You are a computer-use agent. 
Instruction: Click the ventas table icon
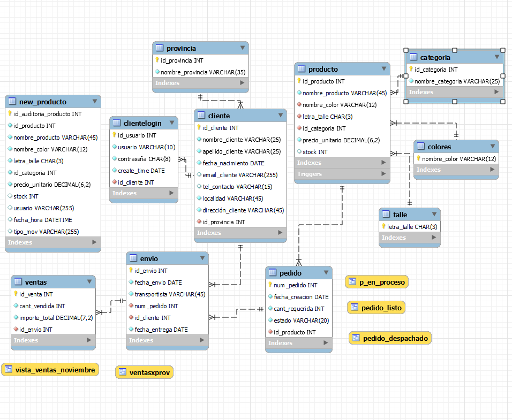(18, 282)
